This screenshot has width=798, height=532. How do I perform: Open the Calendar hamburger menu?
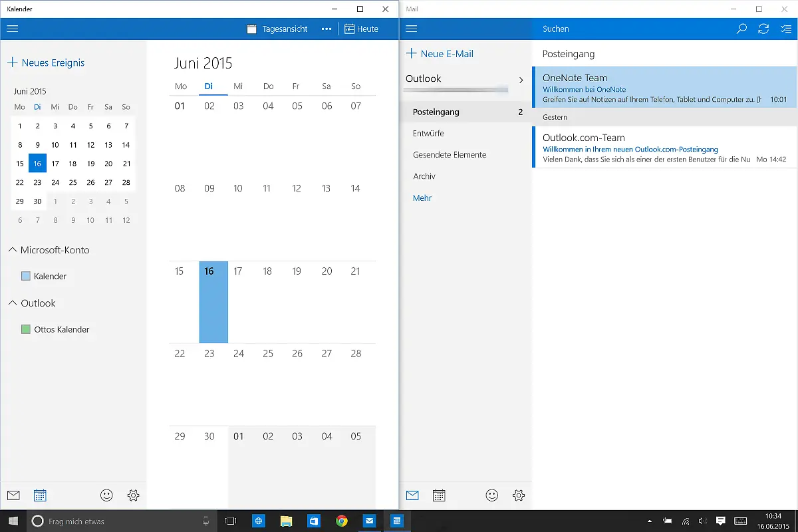[12, 29]
